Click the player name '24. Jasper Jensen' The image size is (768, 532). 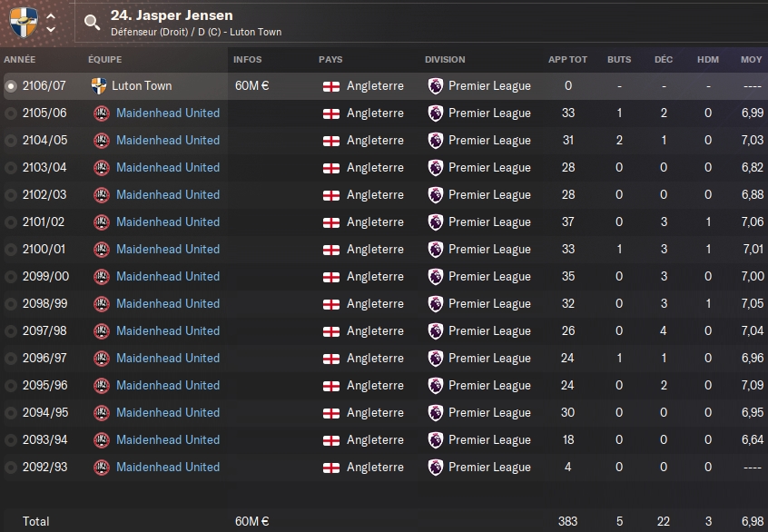tap(172, 15)
